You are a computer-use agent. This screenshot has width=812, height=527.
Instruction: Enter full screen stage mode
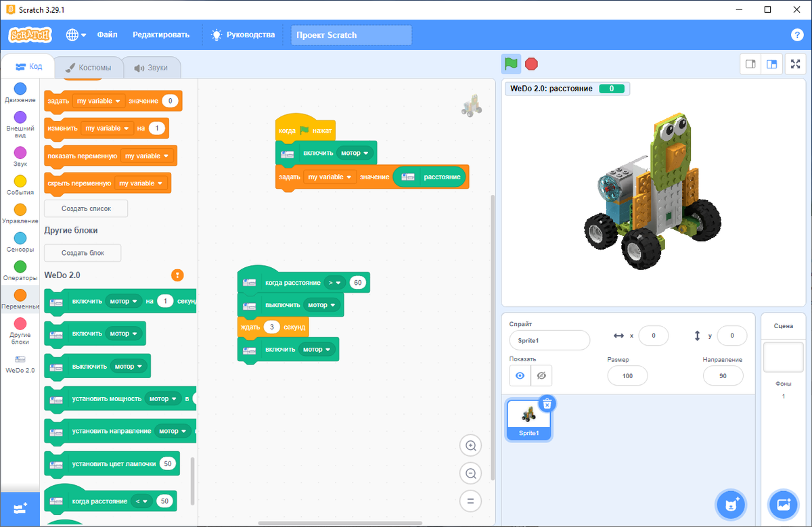point(796,64)
